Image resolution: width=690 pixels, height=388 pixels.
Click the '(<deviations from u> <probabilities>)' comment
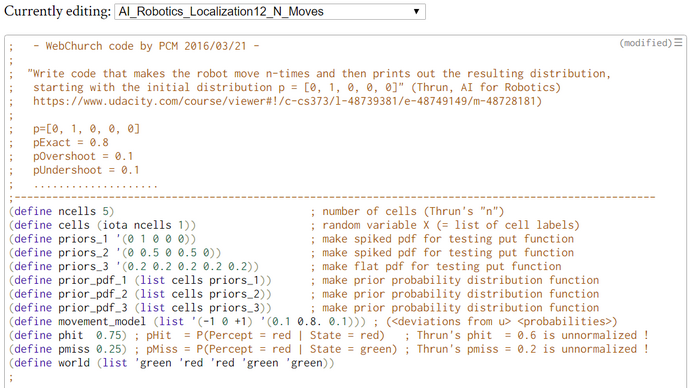[x=502, y=322]
